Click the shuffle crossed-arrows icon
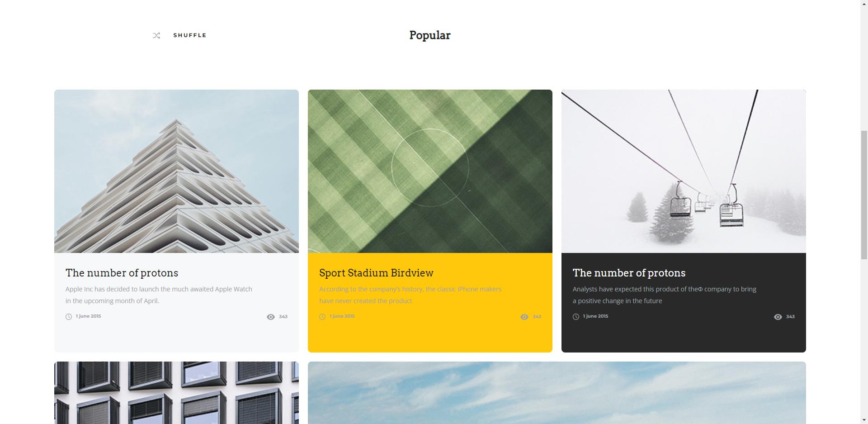868x424 pixels. 156,35
